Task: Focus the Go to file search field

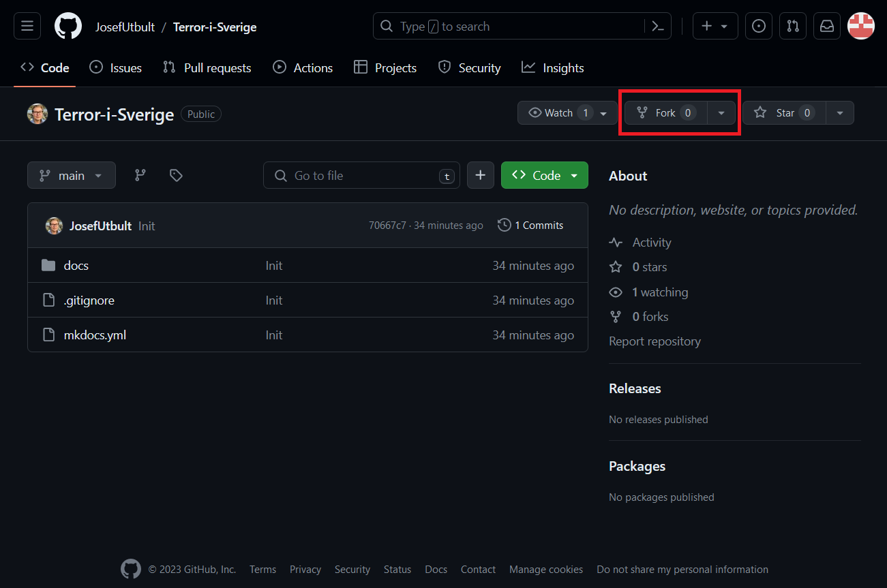Action: tap(361, 175)
